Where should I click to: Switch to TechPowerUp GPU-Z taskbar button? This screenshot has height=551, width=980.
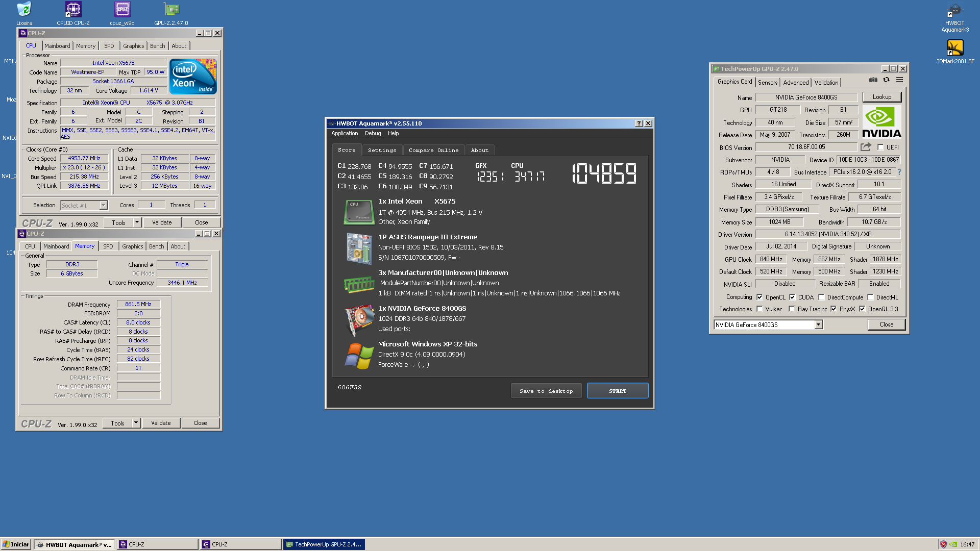pos(324,544)
